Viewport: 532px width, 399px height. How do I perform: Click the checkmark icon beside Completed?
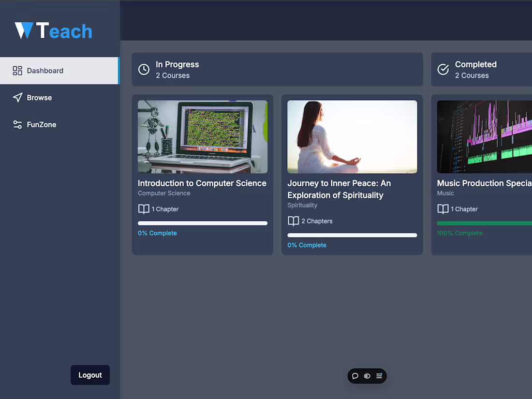pos(443,69)
